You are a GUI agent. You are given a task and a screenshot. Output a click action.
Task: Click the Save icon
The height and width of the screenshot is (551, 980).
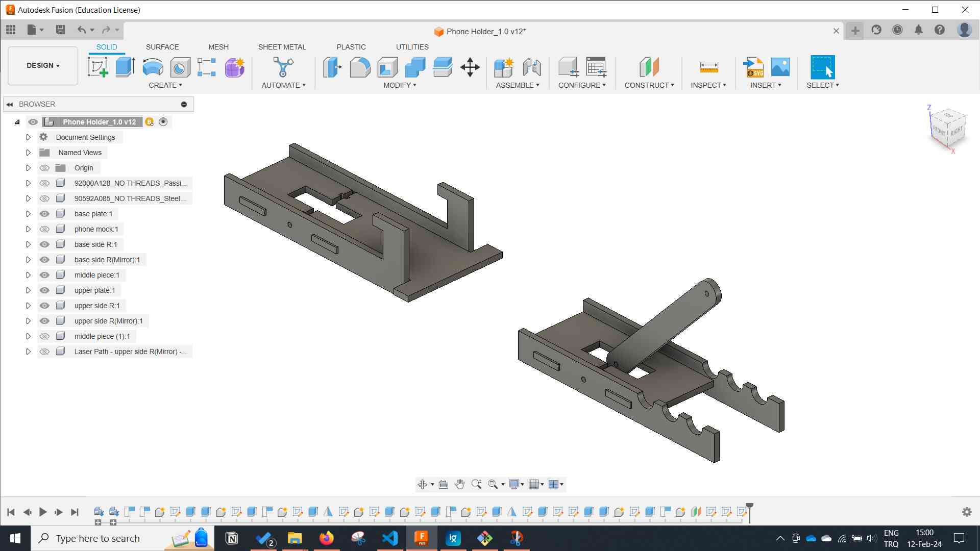[60, 30]
